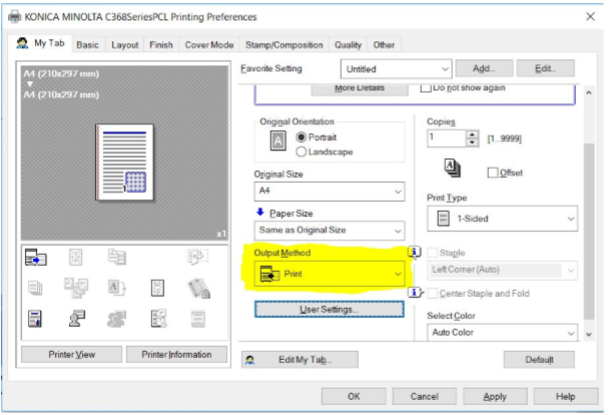Click the grayed booklet fold icon in grid
This screenshot has height=415, width=612.
[x=198, y=257]
